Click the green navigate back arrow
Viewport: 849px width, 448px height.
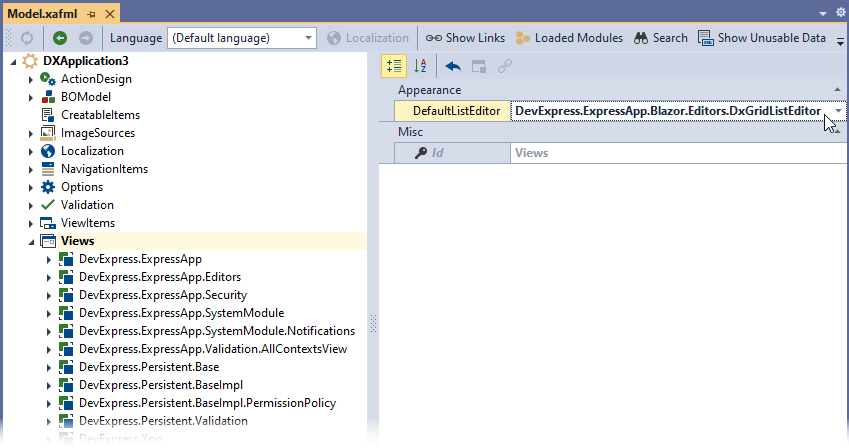(60, 38)
